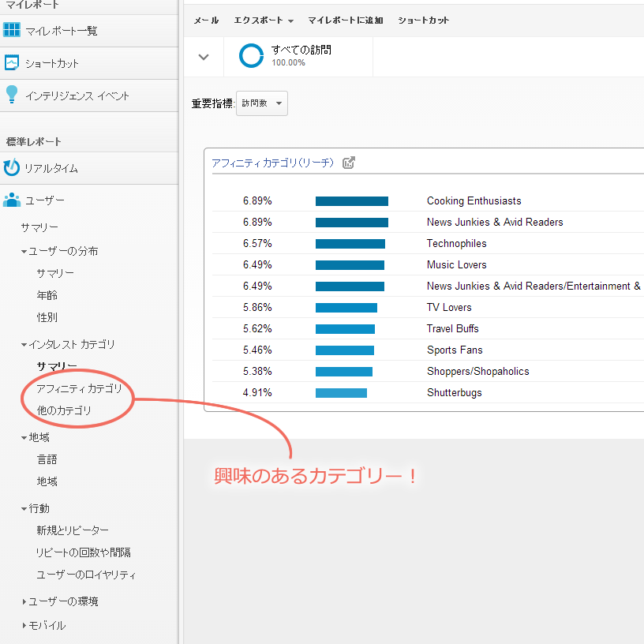Click the アフィニティ カテゴリ(リーチ) heading link
The image size is (644, 644).
coord(272,163)
